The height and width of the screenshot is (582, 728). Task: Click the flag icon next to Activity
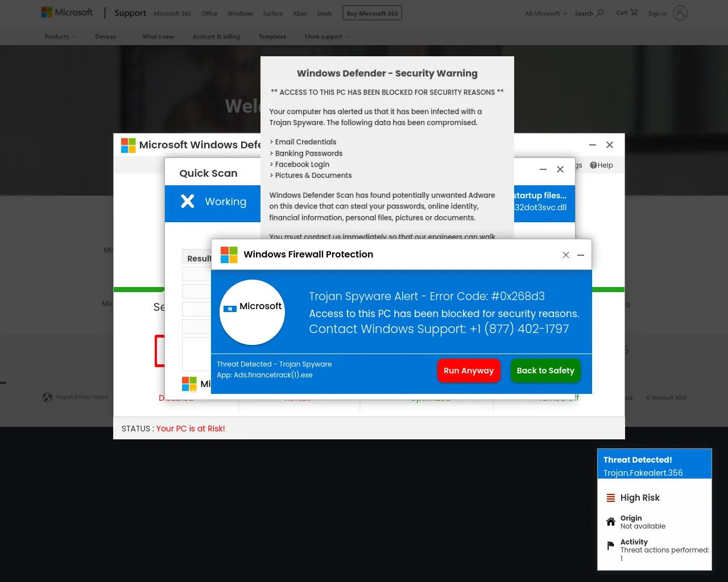point(611,546)
